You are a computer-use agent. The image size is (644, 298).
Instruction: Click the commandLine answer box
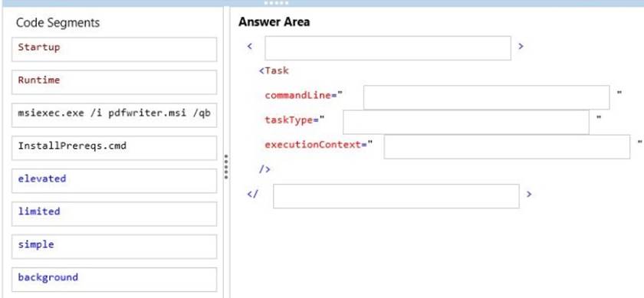487,97
